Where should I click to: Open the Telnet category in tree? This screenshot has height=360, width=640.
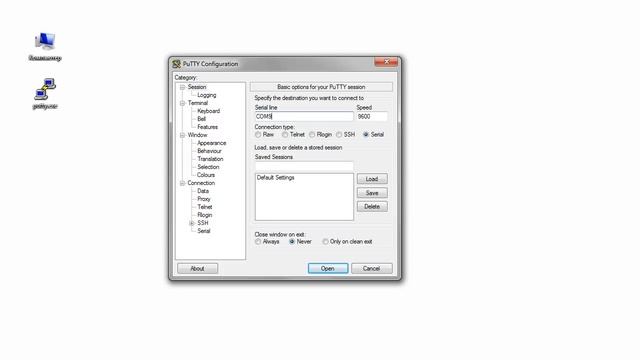(204, 207)
